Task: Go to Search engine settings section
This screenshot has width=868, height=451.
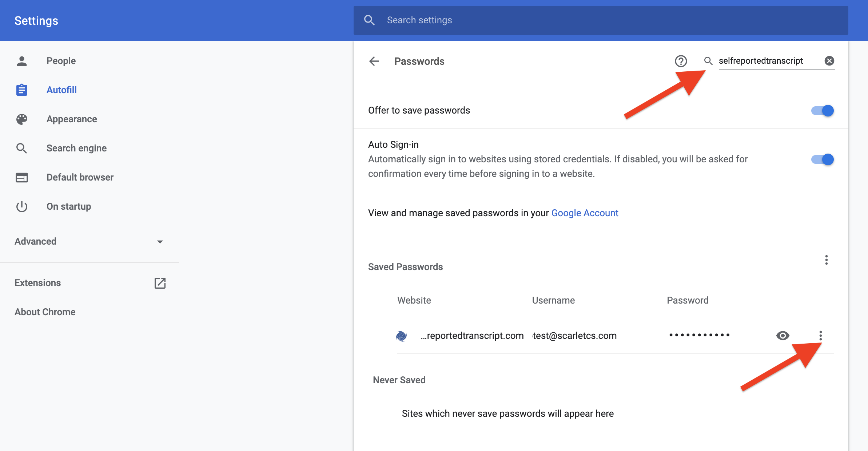Action: [x=76, y=148]
